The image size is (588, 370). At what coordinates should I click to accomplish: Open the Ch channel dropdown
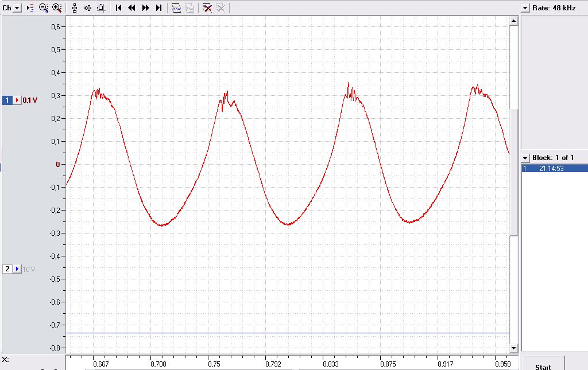coord(17,8)
